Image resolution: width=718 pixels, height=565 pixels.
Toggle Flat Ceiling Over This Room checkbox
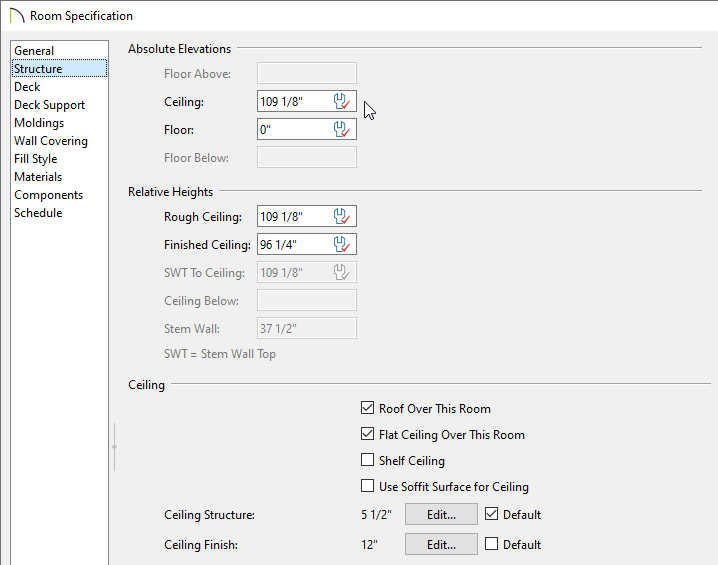(x=367, y=434)
